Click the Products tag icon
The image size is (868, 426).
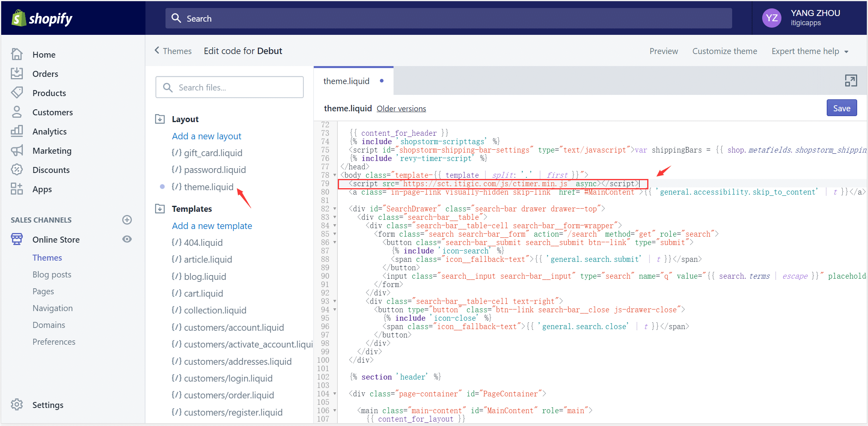point(17,92)
